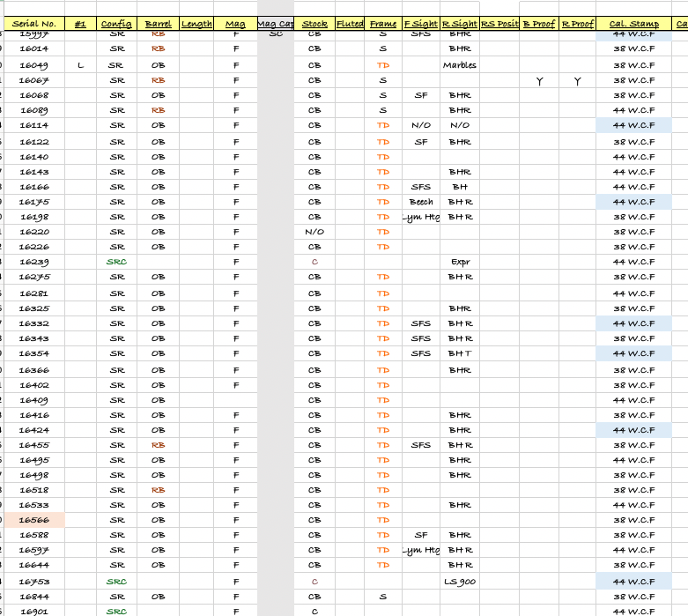Select the N/O stock cell for 16220
Viewport: 688px width, 616px height.
pos(314,232)
